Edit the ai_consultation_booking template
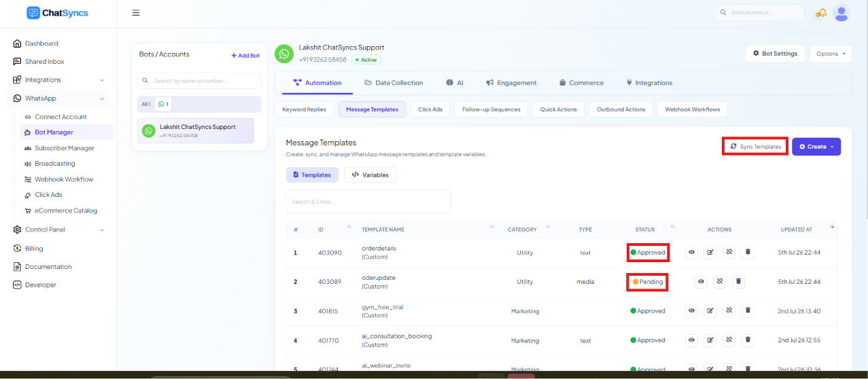868x379 pixels. click(710, 340)
